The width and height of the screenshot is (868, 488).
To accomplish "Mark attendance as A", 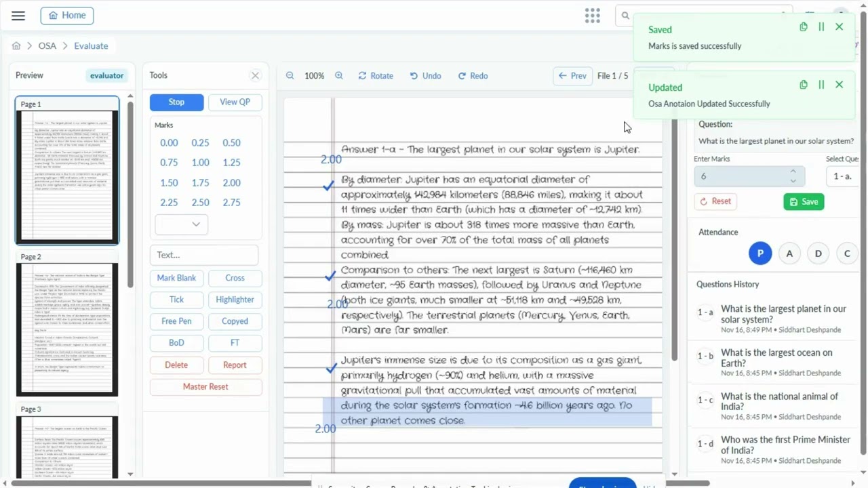I will point(789,253).
